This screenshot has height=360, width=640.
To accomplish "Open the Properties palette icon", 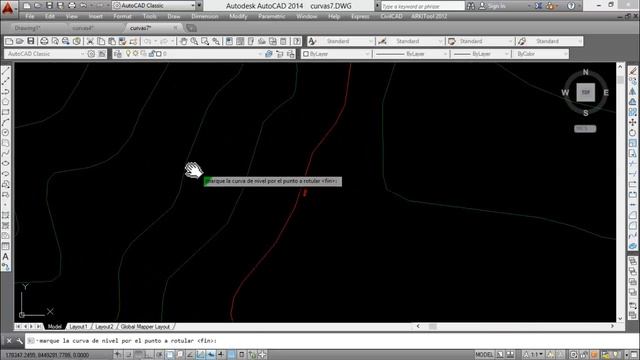I will pos(229,41).
